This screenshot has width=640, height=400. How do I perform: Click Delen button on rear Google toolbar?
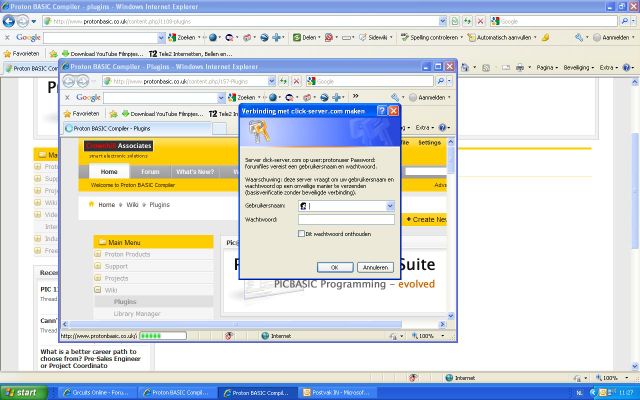[x=304, y=38]
